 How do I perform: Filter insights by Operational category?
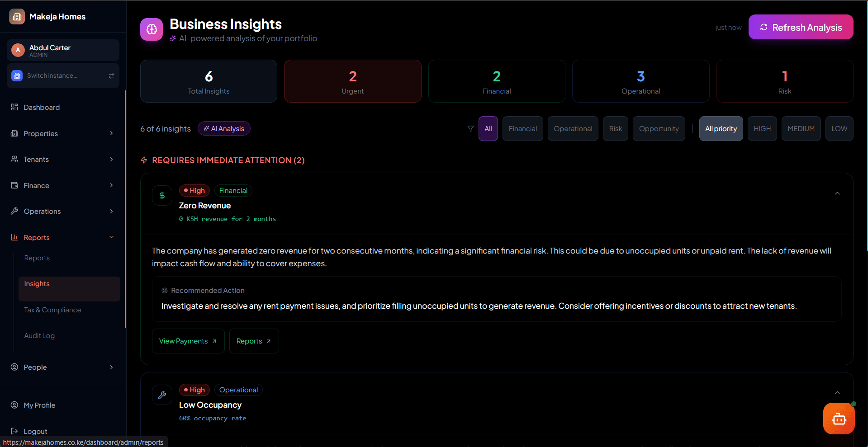[x=573, y=129]
